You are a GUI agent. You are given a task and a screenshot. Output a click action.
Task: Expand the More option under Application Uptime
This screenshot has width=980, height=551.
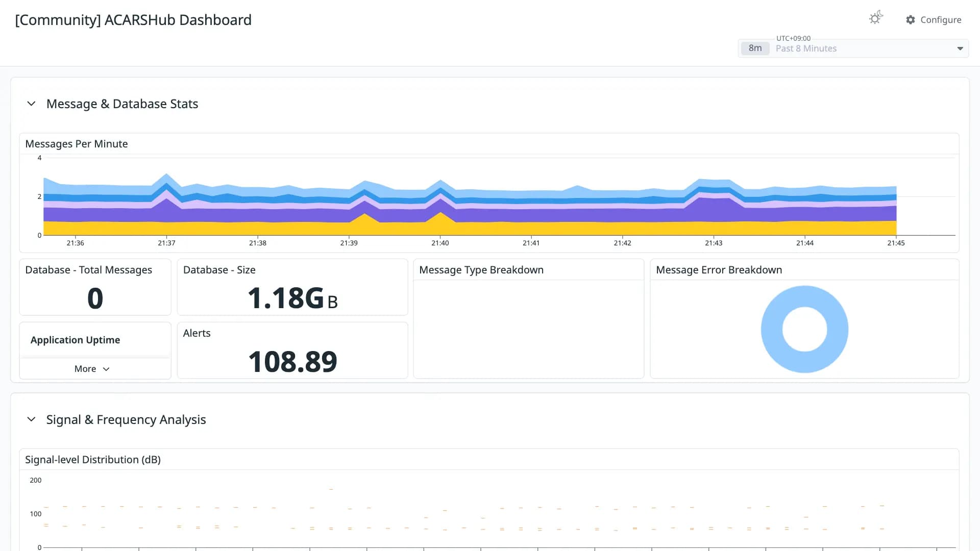92,369
